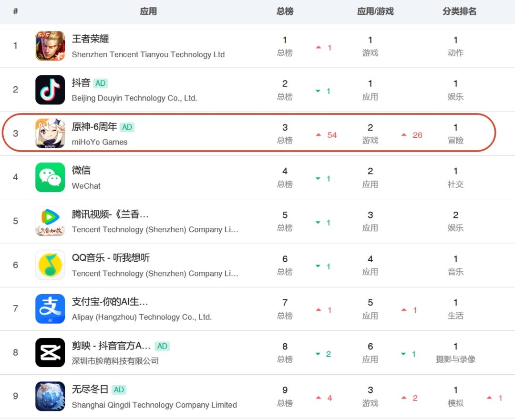Viewport: 515px width, 420px height.
Task: Click the 腾讯视频 app icon
Action: coord(50,221)
